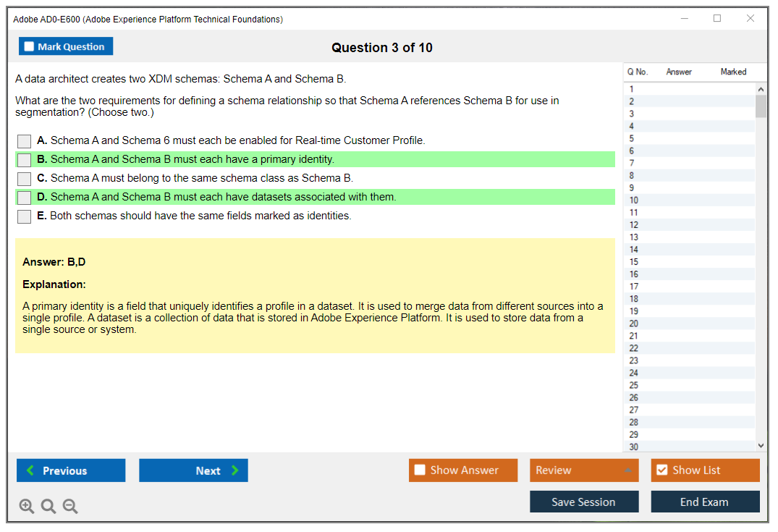Viewport: 778px width, 532px height.
Task: Go to the Next question
Action: coord(193,470)
